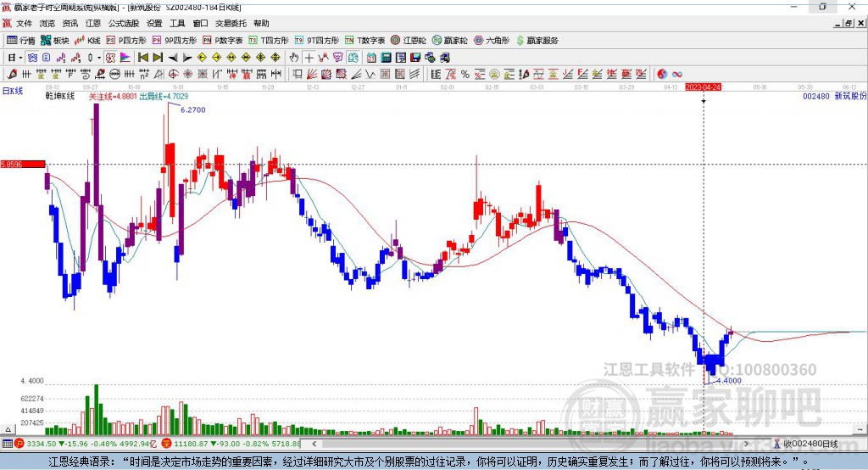Switch to K线 chart view
This screenshot has height=470, width=868.
87,41
